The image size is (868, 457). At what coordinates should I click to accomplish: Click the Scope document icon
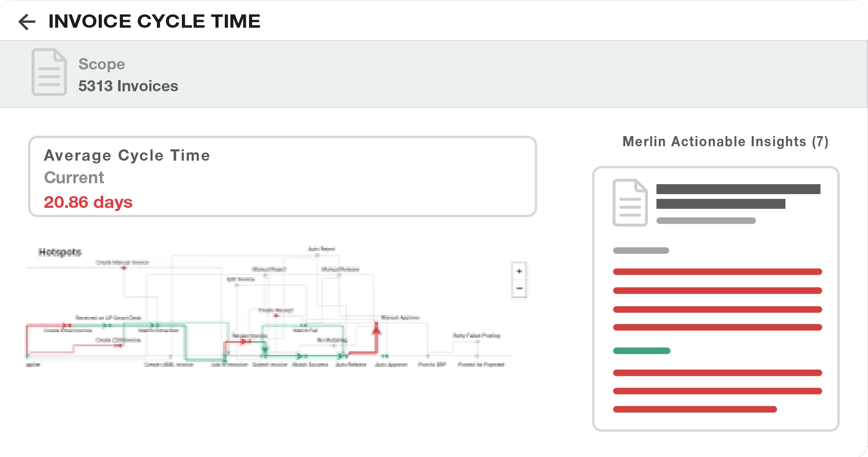[x=49, y=72]
